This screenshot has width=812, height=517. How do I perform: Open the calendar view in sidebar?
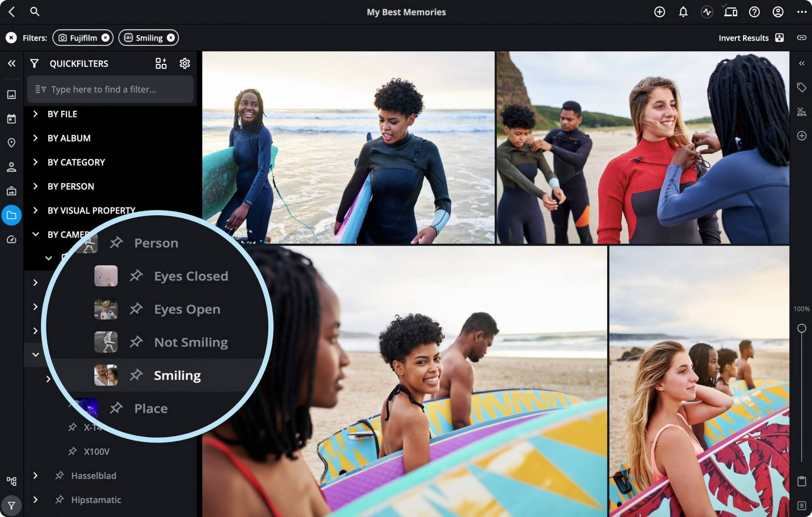pos(12,119)
